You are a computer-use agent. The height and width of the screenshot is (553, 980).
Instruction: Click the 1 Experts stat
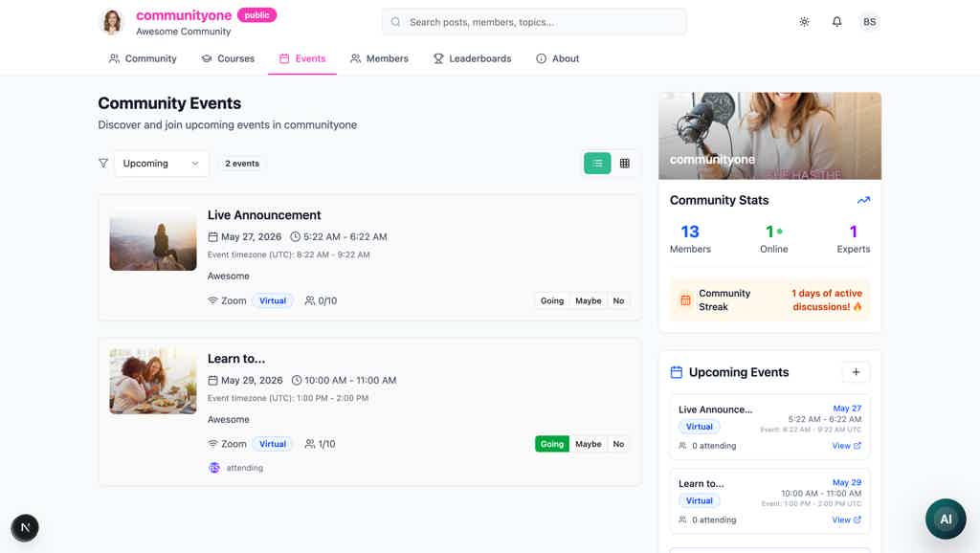(853, 238)
